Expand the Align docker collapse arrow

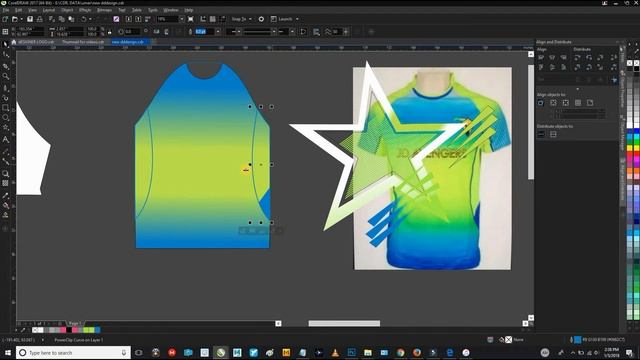pos(577,89)
